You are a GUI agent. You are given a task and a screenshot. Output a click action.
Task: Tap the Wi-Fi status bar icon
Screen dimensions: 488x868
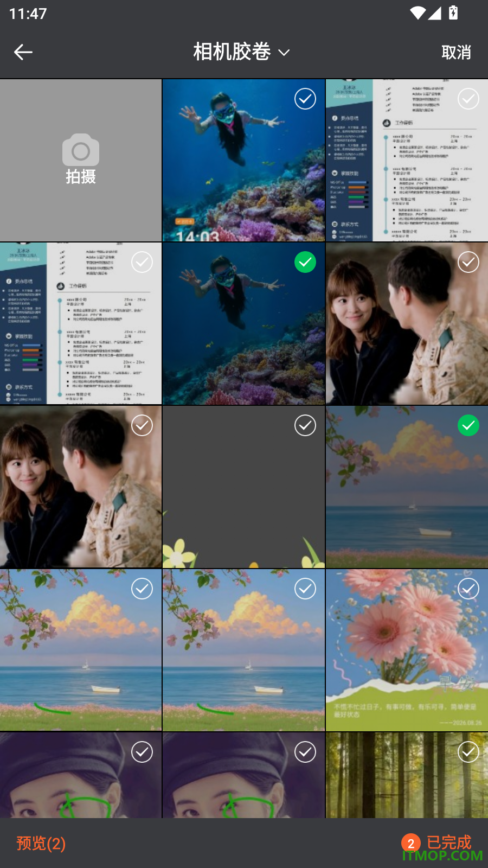[x=418, y=13]
